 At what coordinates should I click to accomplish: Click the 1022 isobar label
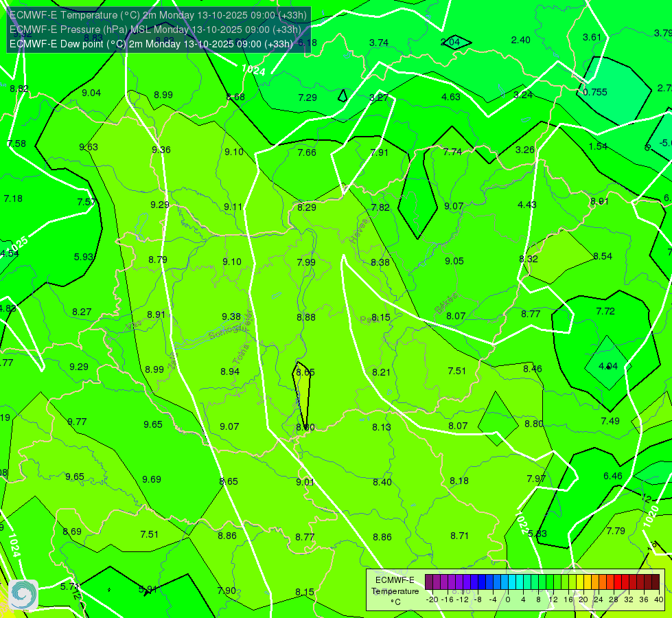click(x=521, y=524)
